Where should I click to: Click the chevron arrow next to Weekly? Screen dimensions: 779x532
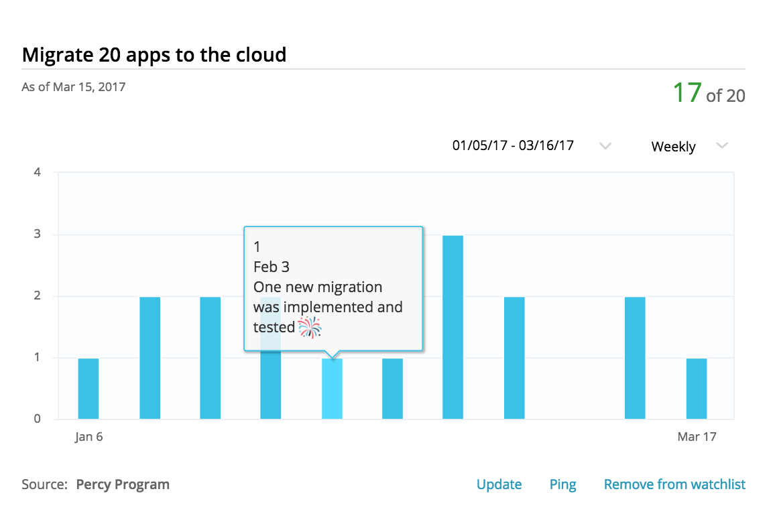tap(722, 146)
